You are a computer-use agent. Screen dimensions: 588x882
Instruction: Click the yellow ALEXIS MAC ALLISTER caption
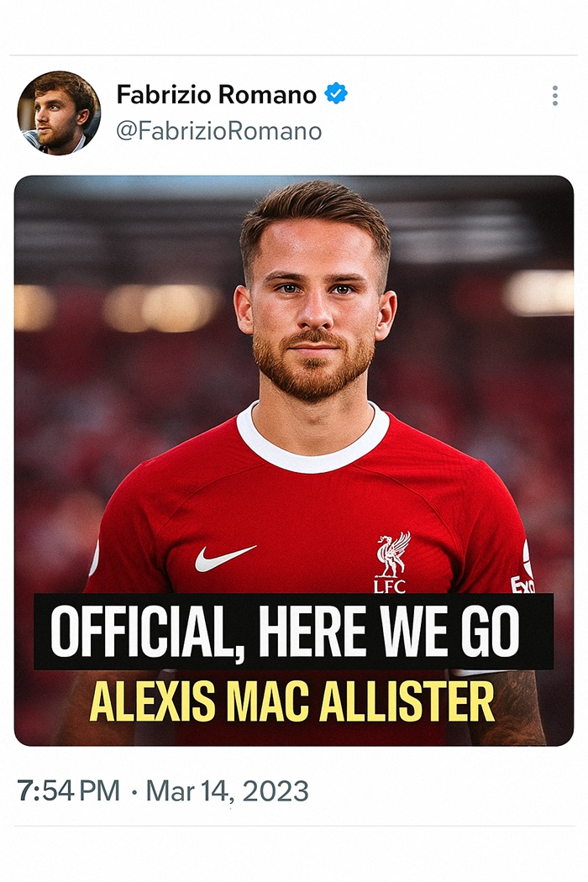(292, 702)
